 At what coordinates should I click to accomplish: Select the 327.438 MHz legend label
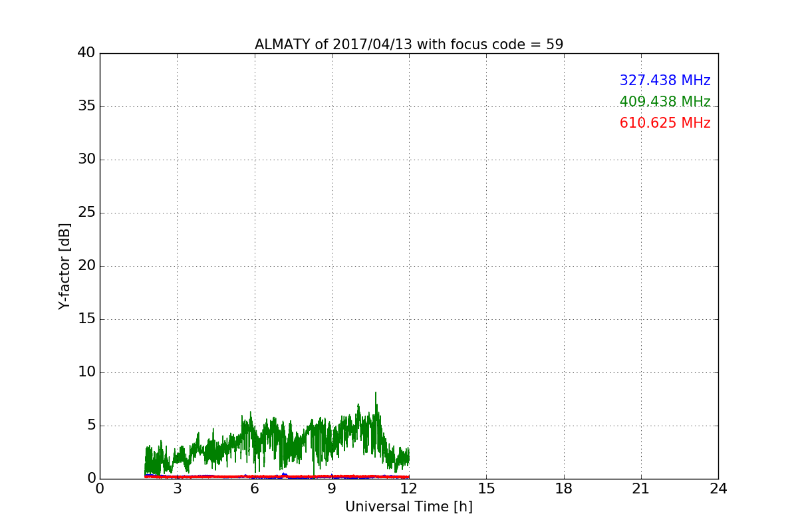click(x=665, y=80)
